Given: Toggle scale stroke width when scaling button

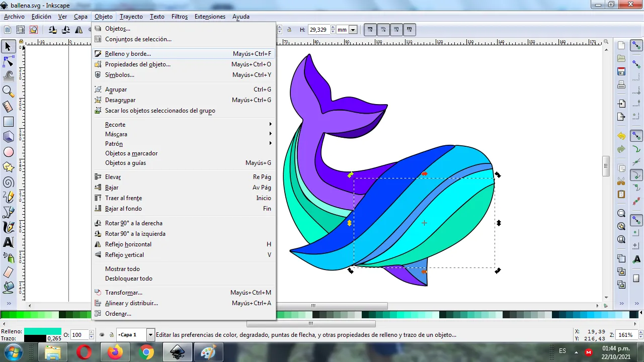Looking at the screenshot, I should click(x=370, y=30).
